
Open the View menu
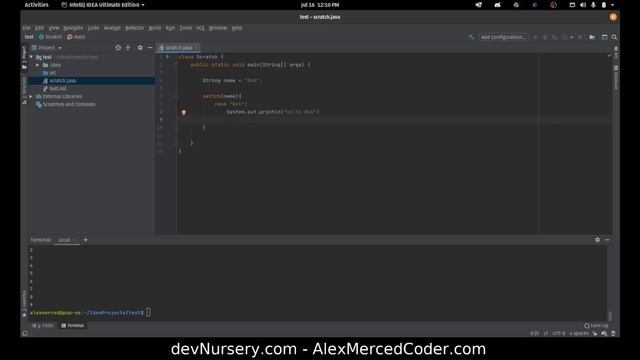(54, 28)
